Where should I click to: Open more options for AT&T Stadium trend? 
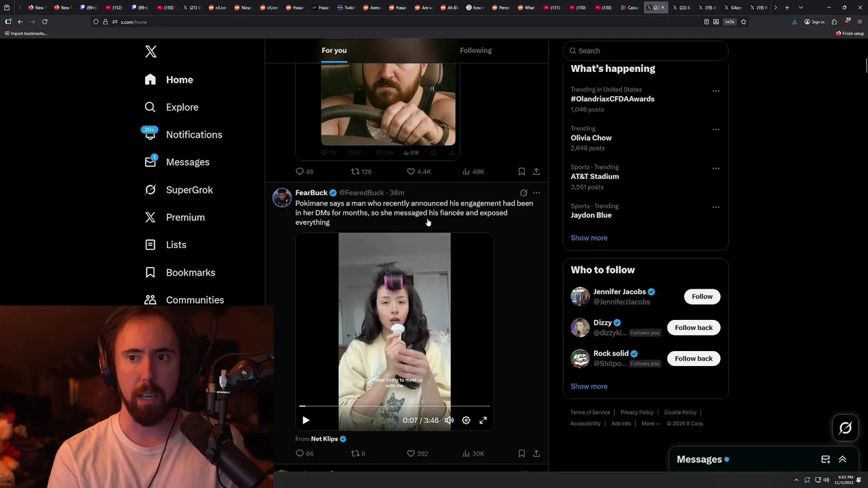[715, 168]
